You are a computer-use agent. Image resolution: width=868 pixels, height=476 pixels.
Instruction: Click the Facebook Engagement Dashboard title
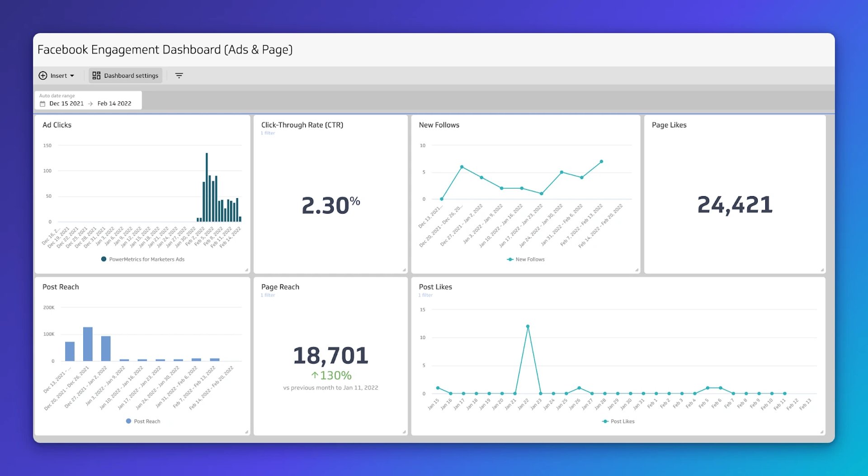[165, 49]
